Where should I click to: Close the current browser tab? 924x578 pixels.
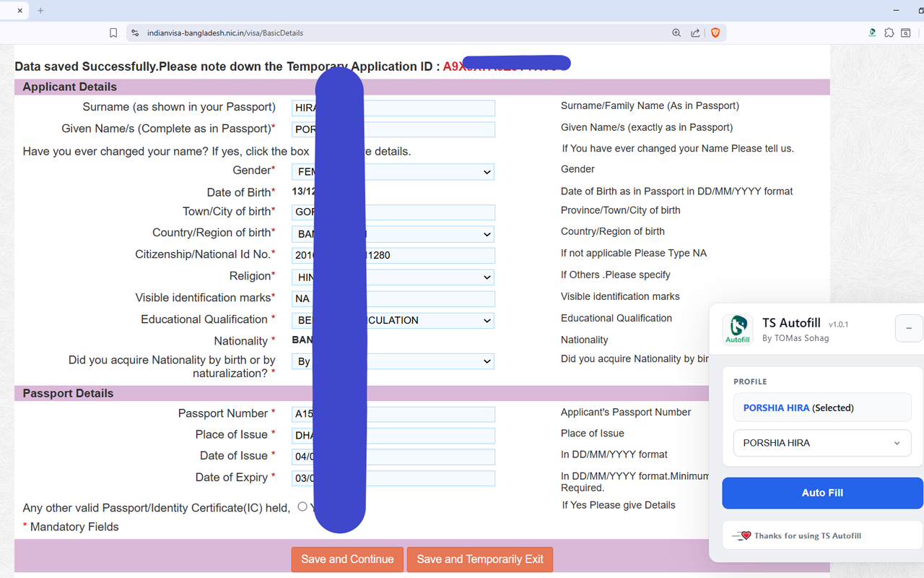coord(19,10)
